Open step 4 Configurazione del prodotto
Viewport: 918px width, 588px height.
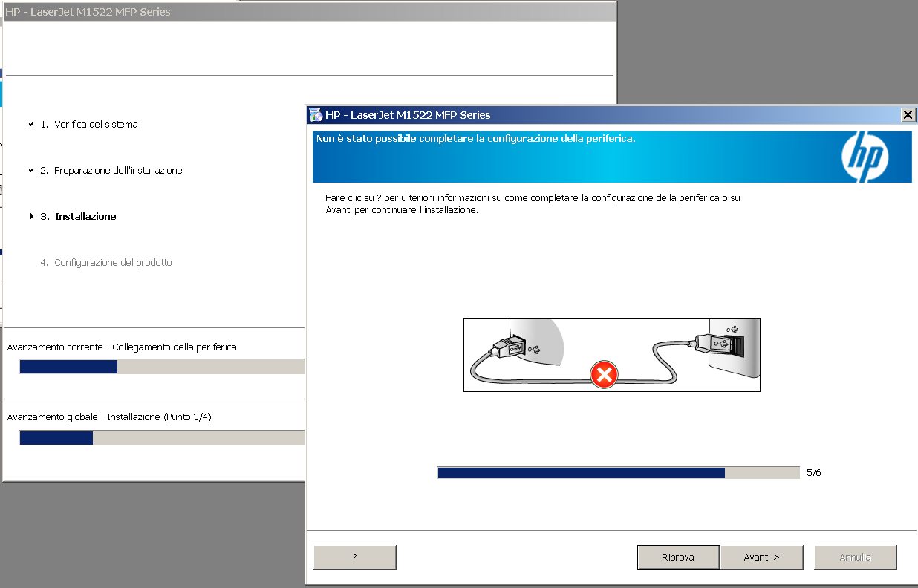coord(104,262)
